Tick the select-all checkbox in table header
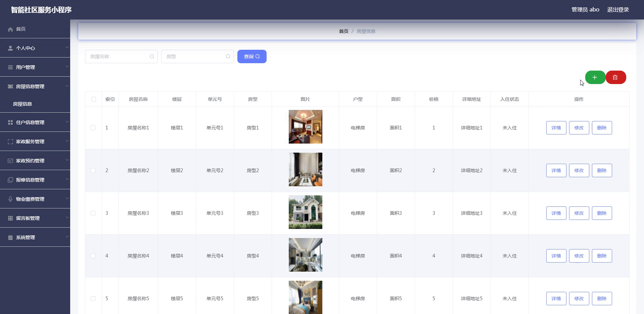Image resolution: width=644 pixels, height=314 pixels. click(x=94, y=99)
